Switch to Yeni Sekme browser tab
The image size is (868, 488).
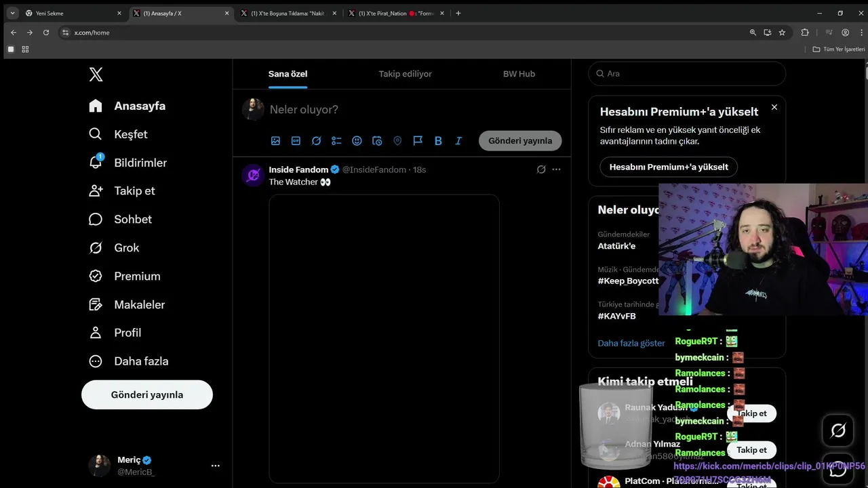tap(73, 13)
